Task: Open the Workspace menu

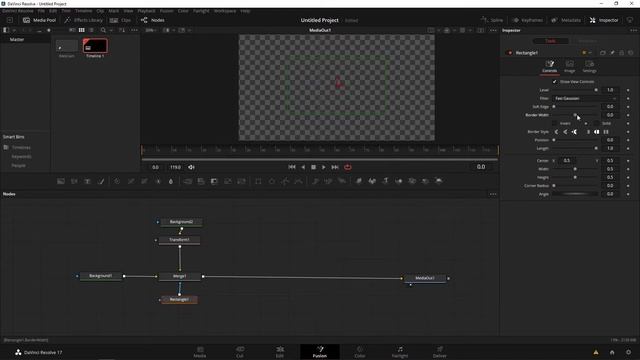Action: point(225,11)
